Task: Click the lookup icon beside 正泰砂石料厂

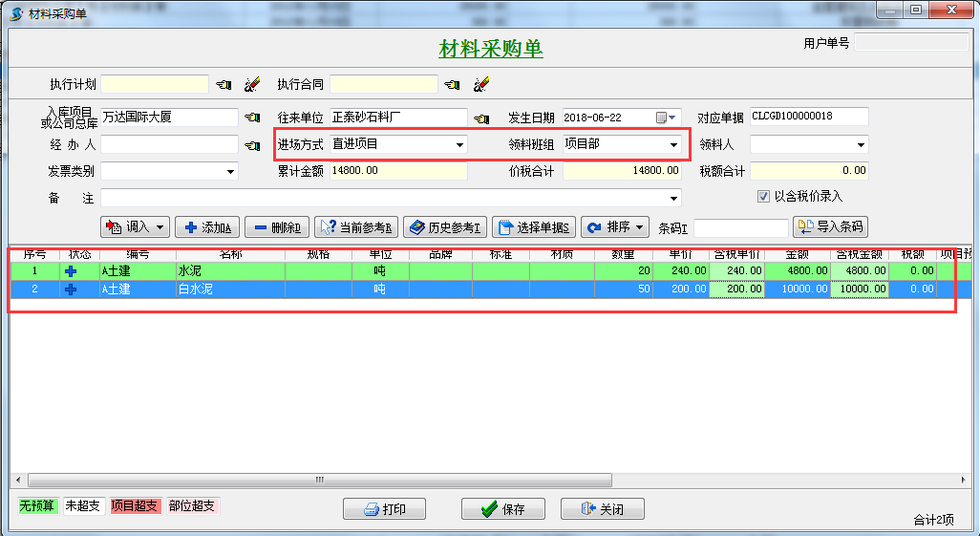Action: 481,118
